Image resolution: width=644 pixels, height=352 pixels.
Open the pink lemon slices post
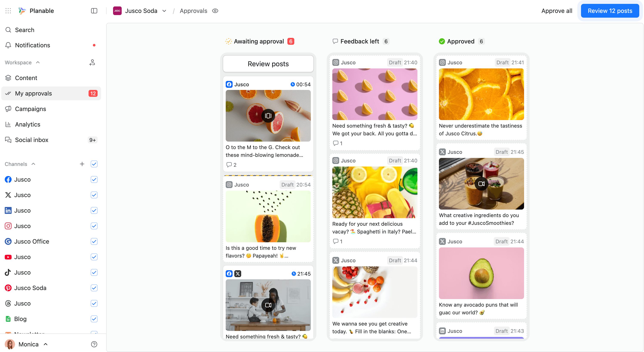point(375,94)
